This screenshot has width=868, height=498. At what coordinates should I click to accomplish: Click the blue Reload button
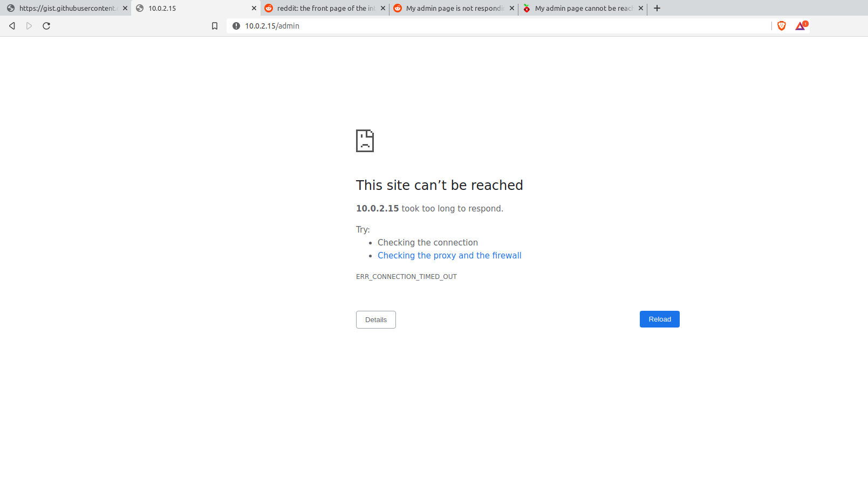[x=659, y=319]
